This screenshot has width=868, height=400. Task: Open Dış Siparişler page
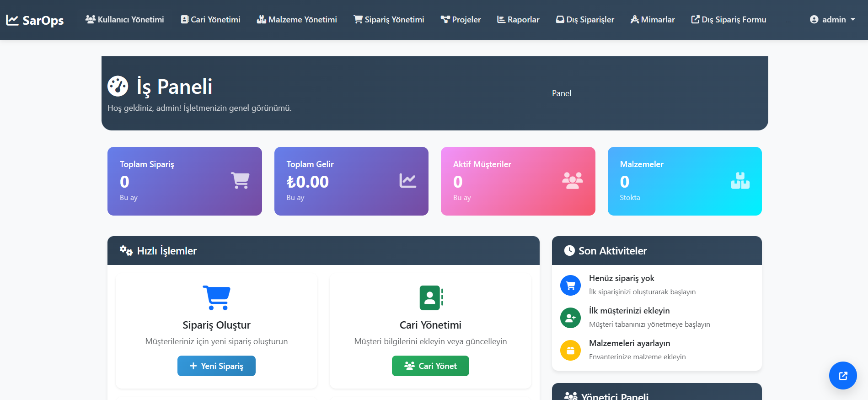click(585, 20)
